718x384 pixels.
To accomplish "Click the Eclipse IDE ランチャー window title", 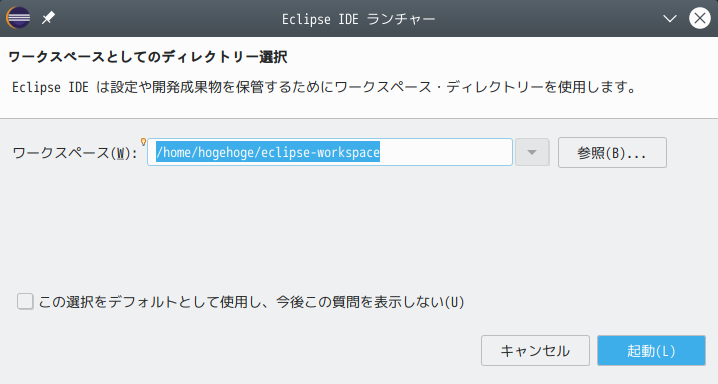I will [359, 19].
